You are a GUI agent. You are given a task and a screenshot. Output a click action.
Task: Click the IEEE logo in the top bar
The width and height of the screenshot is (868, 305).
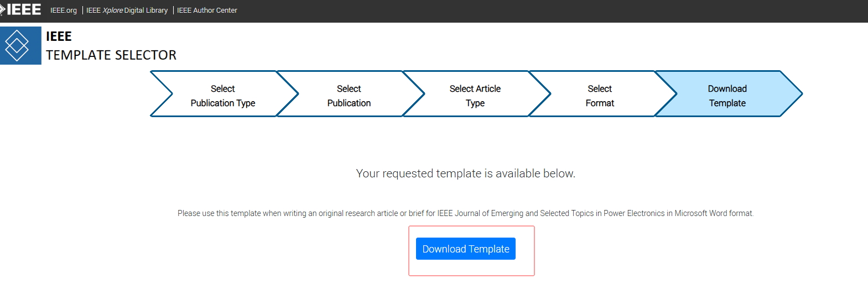point(21,9)
